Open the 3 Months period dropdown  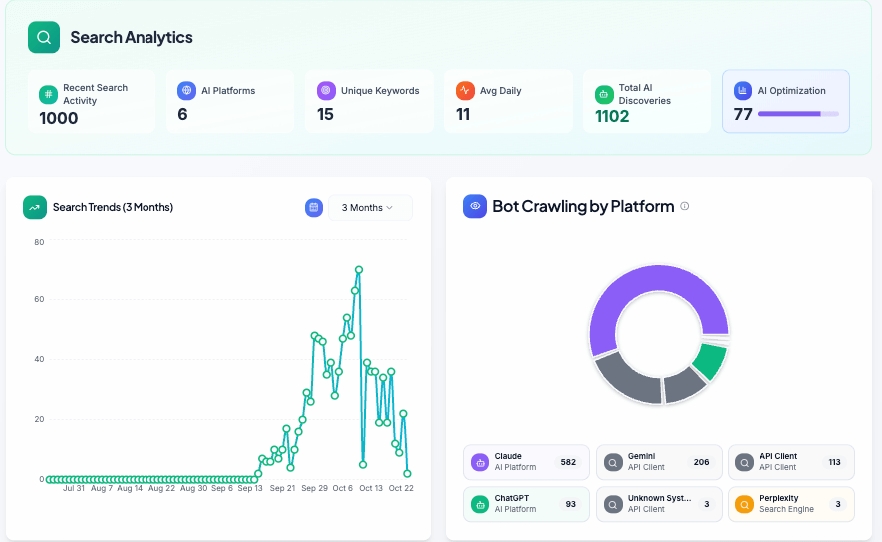click(369, 208)
